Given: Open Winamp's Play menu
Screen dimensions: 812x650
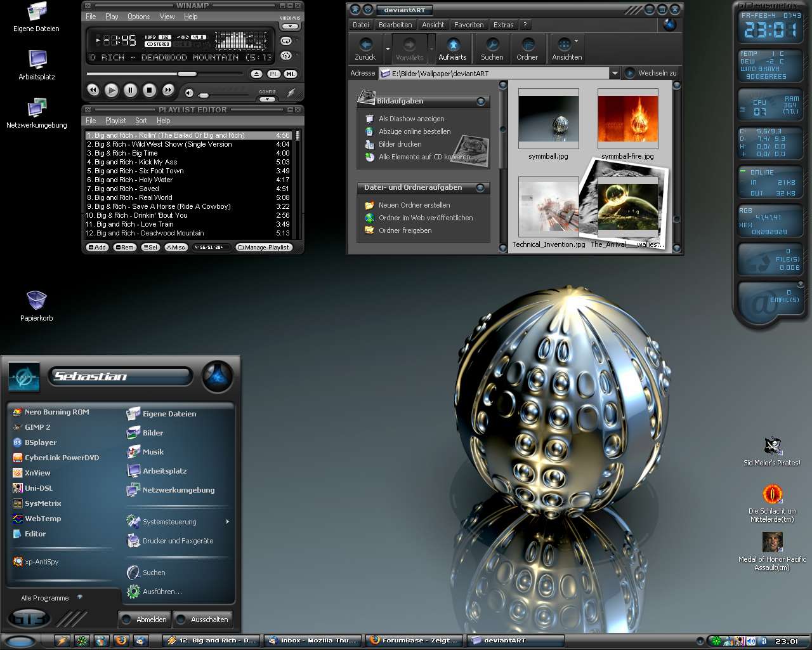Looking at the screenshot, I should (x=112, y=17).
